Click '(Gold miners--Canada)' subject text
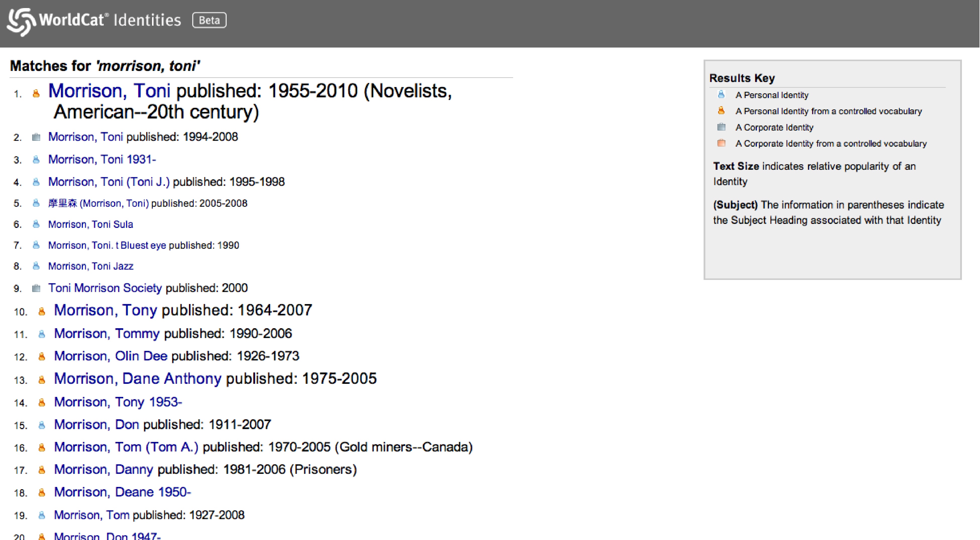The height and width of the screenshot is (540, 980). (404, 447)
